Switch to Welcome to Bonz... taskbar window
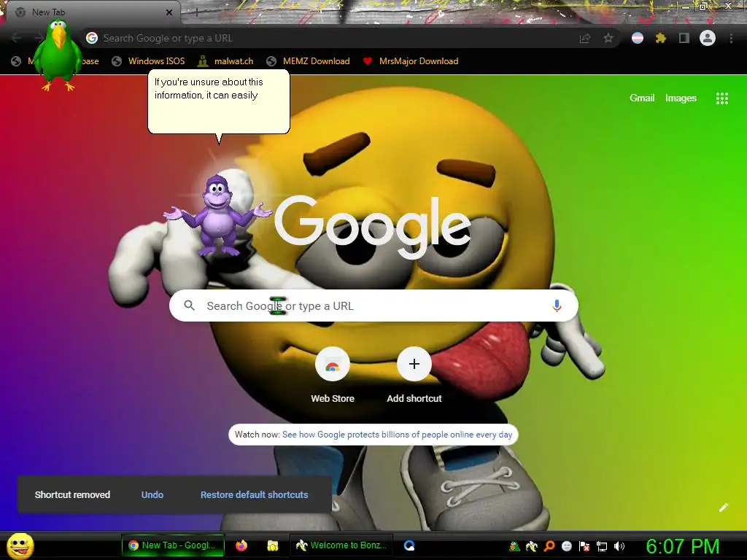747x560 pixels. pyautogui.click(x=341, y=545)
